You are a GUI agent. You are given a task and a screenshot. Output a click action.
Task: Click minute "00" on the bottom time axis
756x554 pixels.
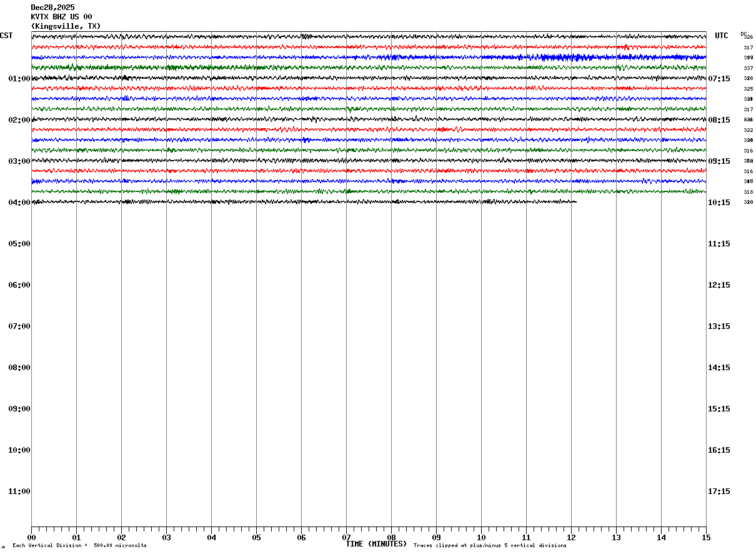[31, 538]
